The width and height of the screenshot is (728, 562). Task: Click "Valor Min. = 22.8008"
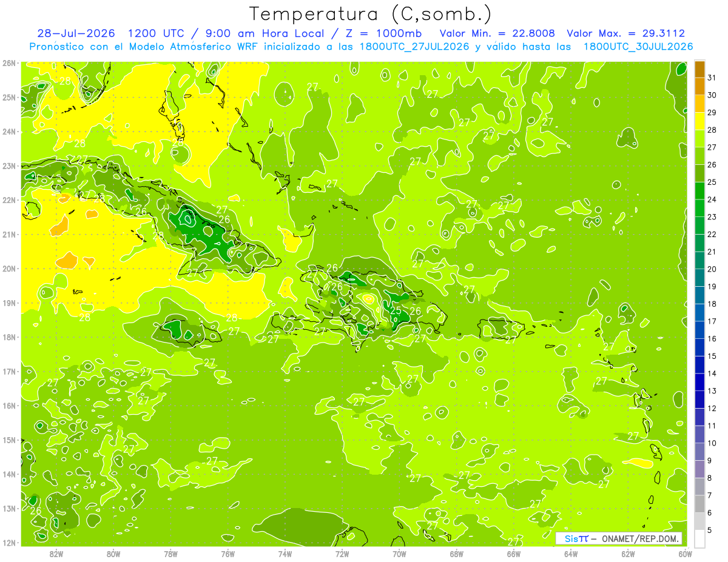tap(497, 33)
